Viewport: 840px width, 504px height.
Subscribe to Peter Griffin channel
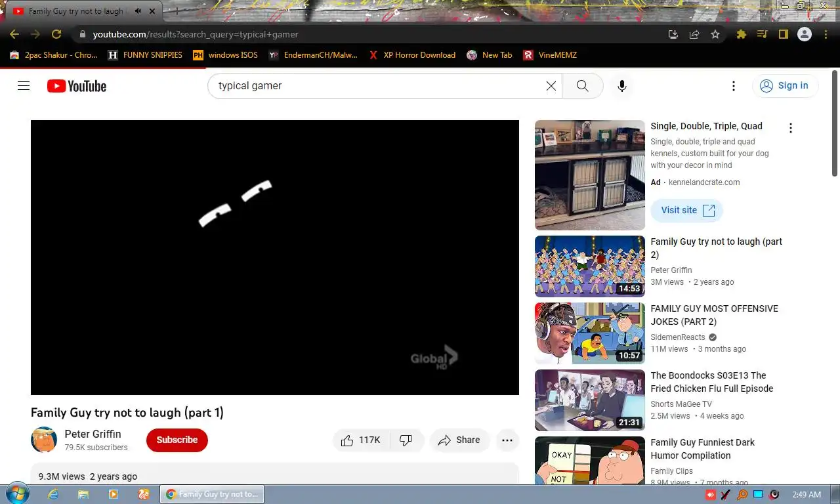(x=177, y=440)
